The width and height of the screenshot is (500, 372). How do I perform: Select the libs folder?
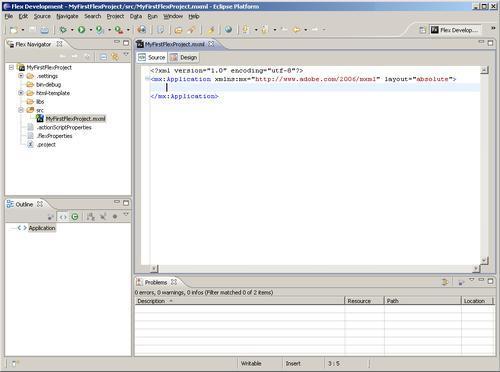[x=40, y=102]
